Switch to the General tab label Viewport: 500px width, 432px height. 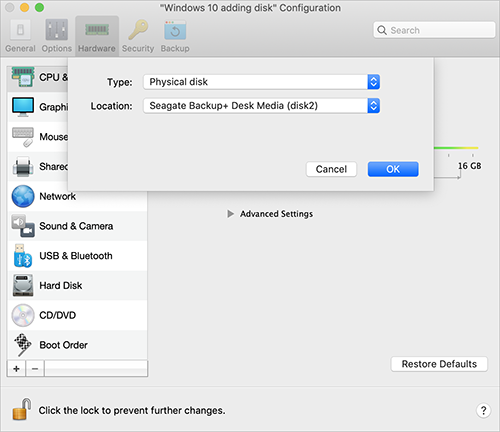click(x=20, y=49)
